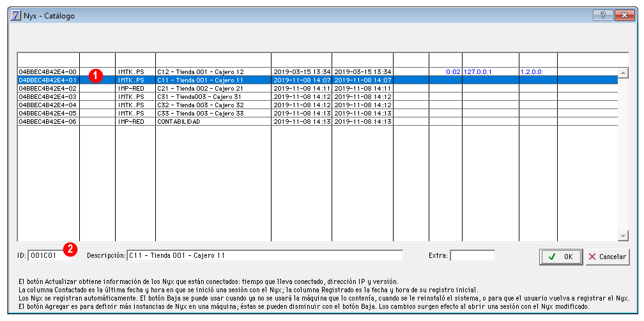Click cell C32 - Tienda 003 - Cajero 32
The image size is (644, 321).
[213, 105]
